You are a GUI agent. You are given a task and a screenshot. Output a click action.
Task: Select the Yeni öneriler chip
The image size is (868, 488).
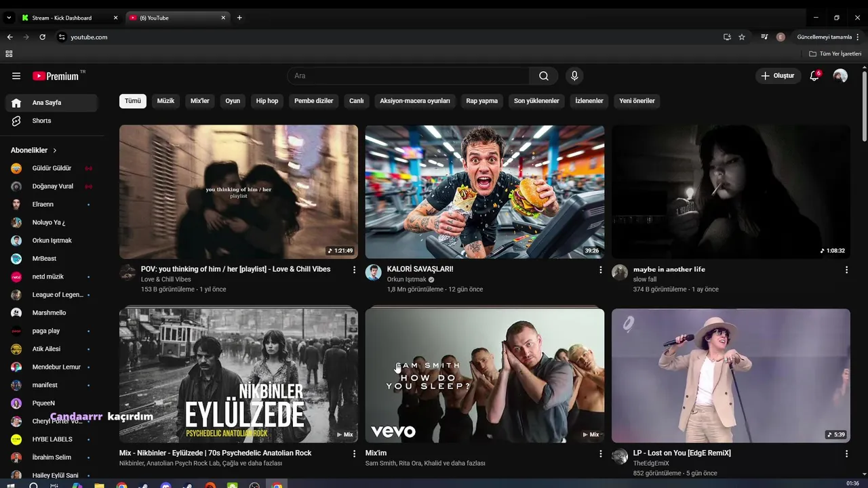coord(637,101)
